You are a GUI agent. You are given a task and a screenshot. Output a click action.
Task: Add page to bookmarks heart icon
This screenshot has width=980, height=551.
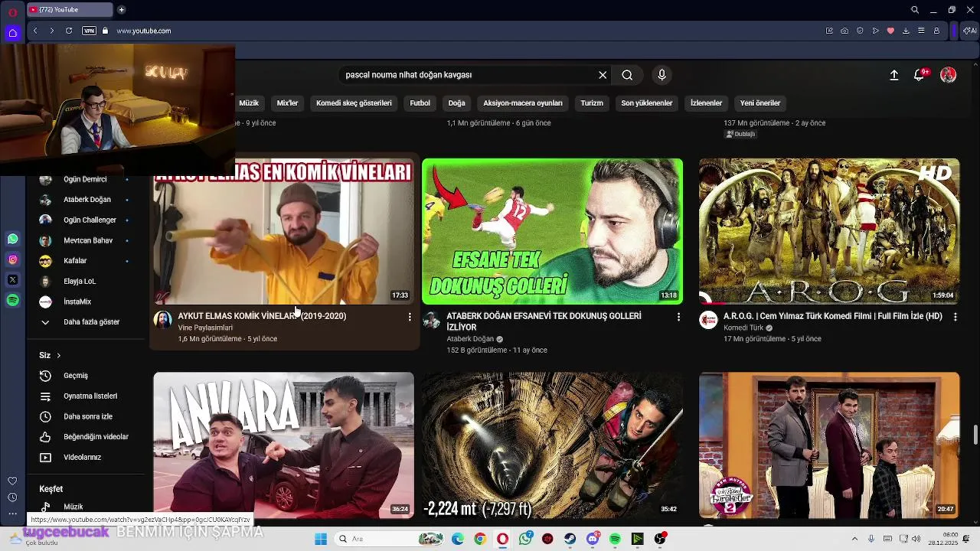point(890,31)
